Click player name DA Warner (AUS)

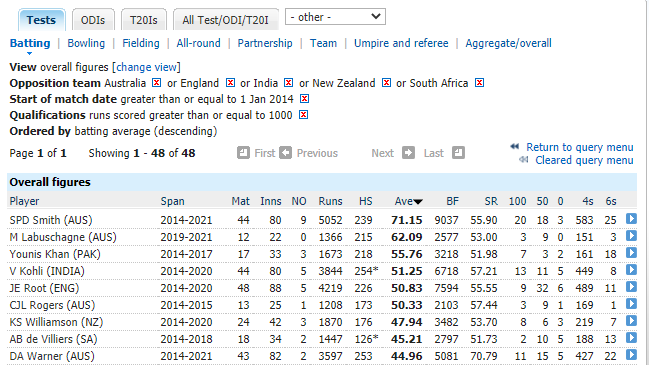pos(52,356)
